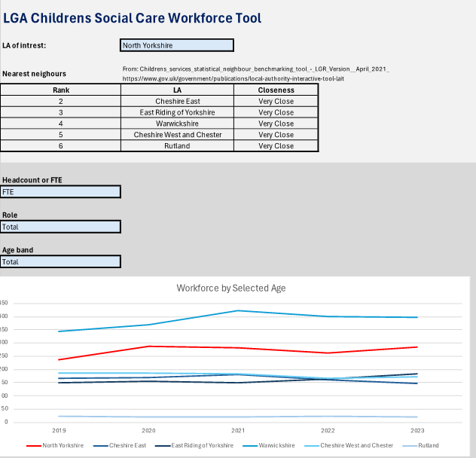Image resolution: width=476 pixels, height=458 pixels.
Task: Click the 2021 x-axis label
Action: (x=238, y=430)
